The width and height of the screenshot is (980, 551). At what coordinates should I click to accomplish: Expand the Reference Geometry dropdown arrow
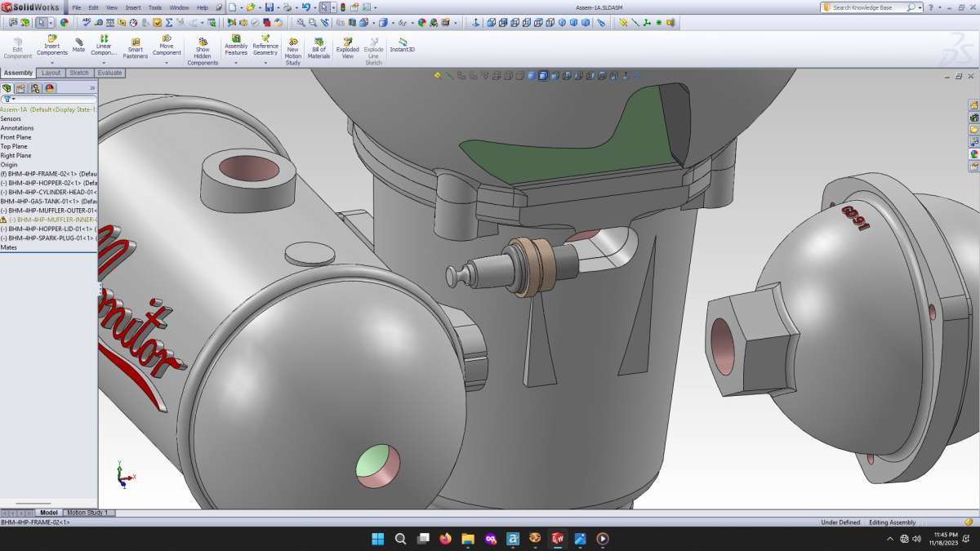click(x=265, y=63)
